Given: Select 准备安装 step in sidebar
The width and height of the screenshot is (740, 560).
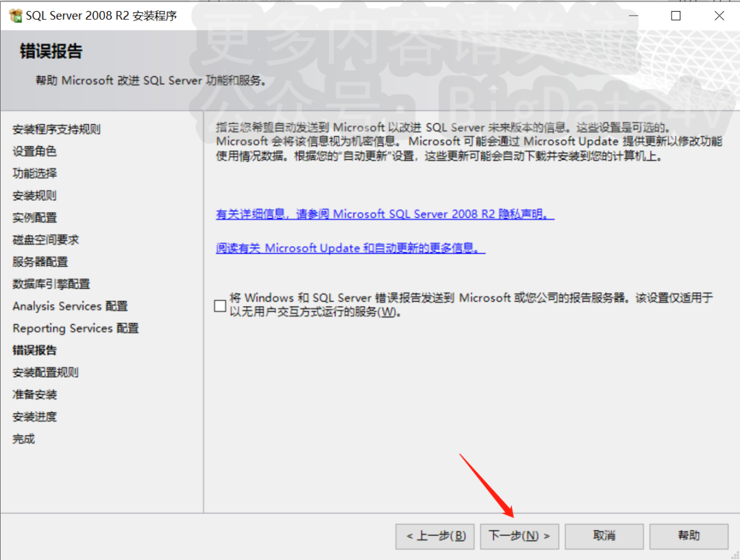Looking at the screenshot, I should (x=34, y=395).
